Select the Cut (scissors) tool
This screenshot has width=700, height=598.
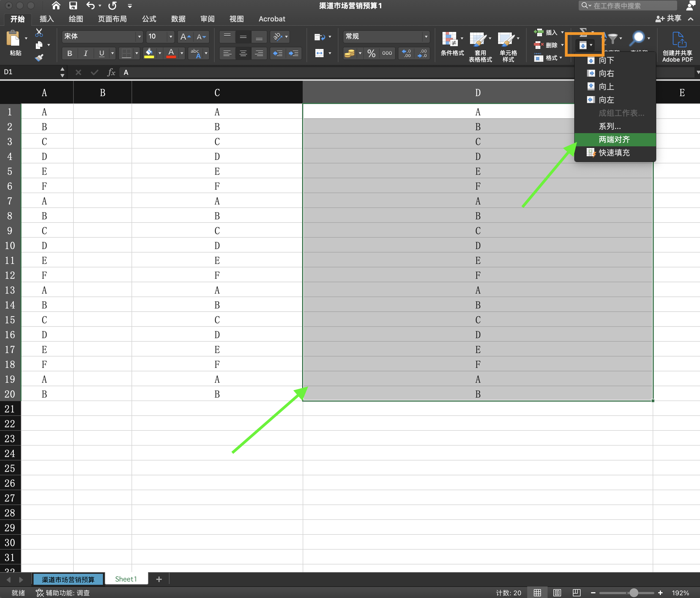39,32
